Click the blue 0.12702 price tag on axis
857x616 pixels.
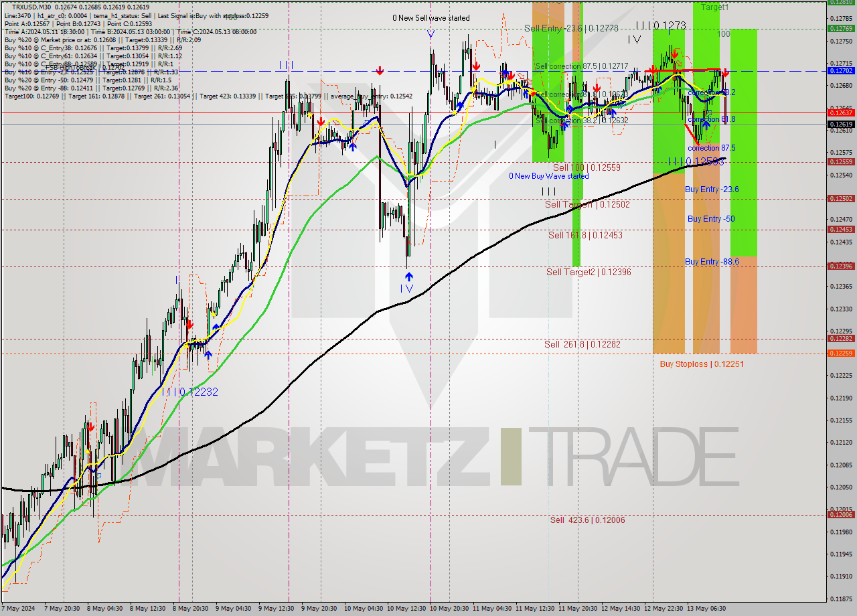tap(841, 70)
